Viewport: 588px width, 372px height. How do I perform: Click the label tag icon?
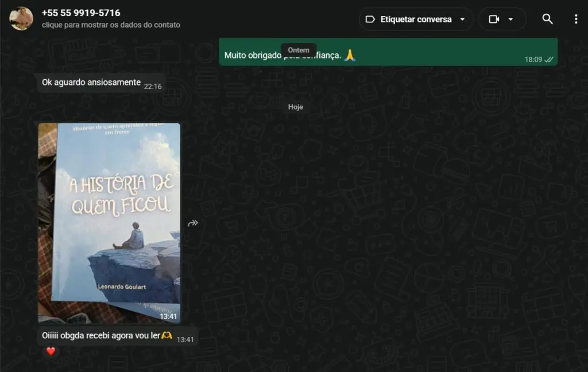[370, 19]
